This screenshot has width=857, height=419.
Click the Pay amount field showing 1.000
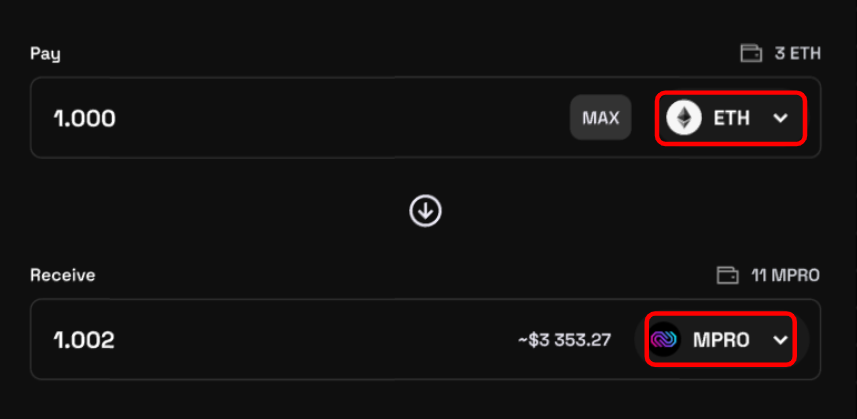(85, 118)
